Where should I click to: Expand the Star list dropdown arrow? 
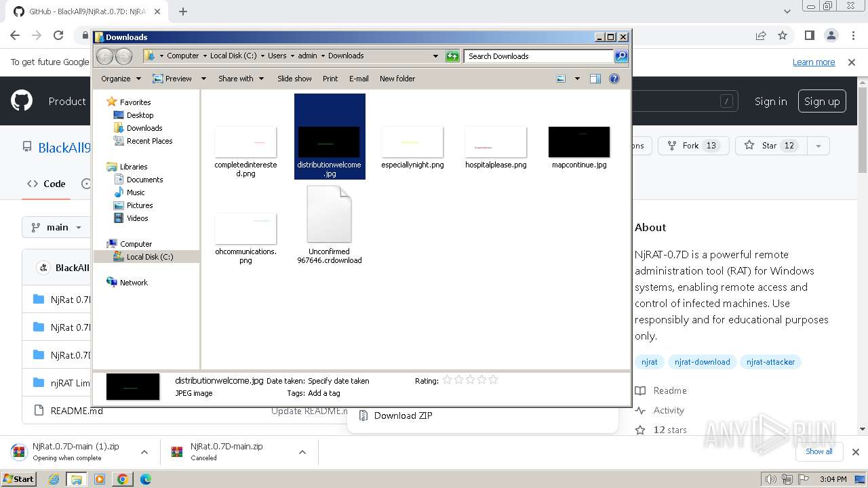coord(818,146)
